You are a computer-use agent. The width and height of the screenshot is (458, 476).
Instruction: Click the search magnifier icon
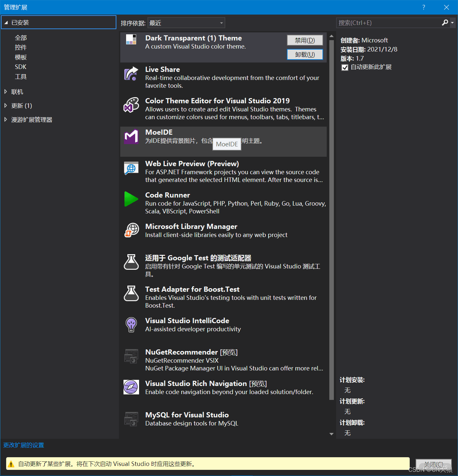coord(445,22)
